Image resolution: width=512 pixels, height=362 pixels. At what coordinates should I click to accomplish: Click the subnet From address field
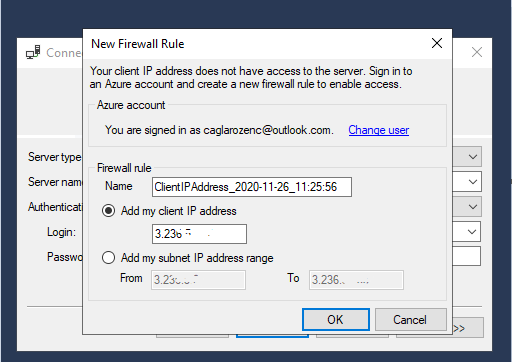pyautogui.click(x=198, y=280)
